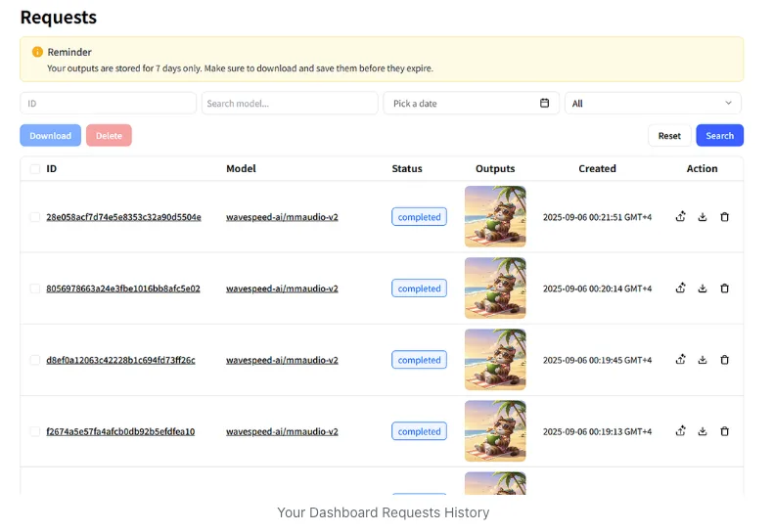Click the Action column header

click(x=702, y=168)
